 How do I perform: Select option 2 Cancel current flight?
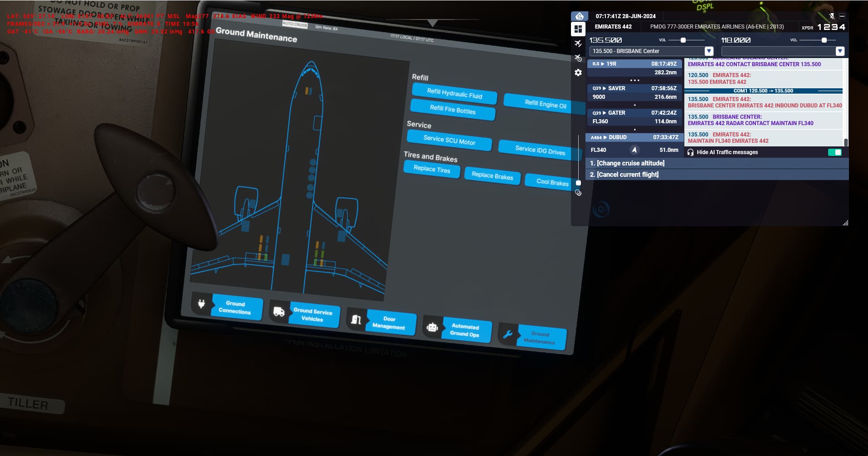(x=717, y=175)
